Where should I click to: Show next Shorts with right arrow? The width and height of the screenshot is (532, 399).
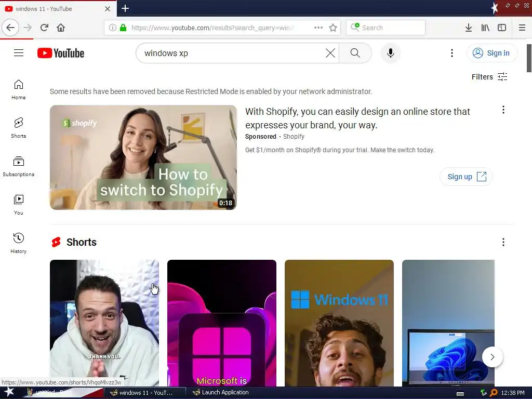point(493,357)
